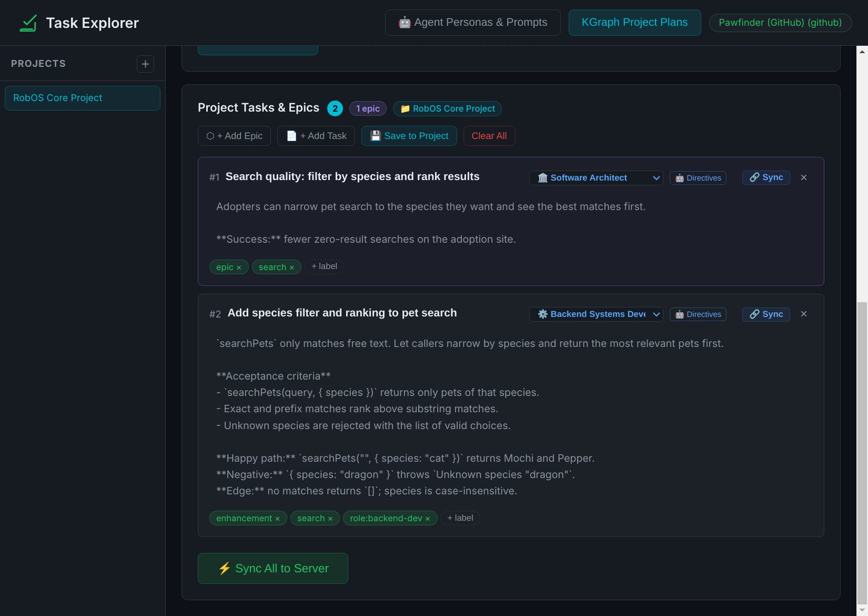Click description text 'Adopters can narrow pet search'
Screen dimensions: 868x616
tap(431, 207)
